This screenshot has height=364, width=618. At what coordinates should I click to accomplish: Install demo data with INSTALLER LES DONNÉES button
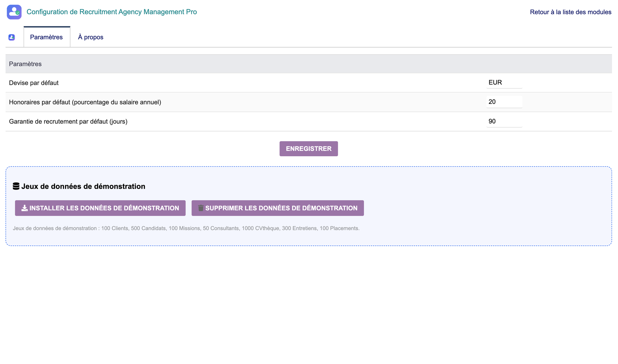click(100, 208)
